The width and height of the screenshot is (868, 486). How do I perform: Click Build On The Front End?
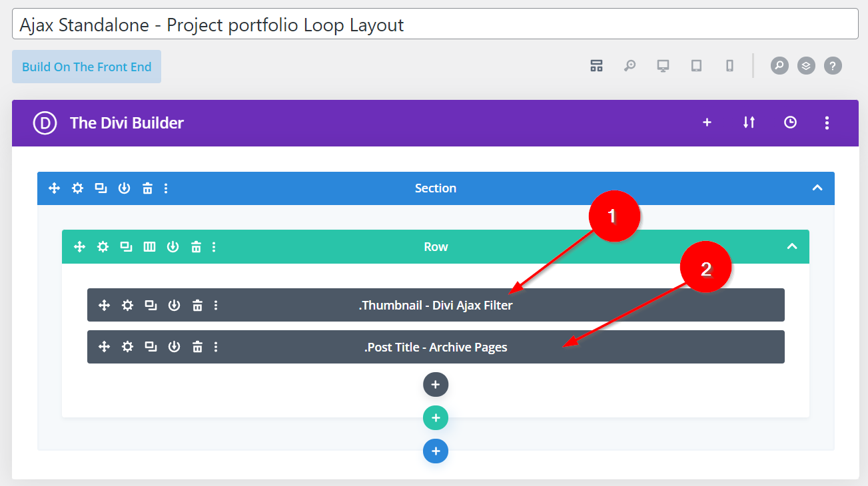click(x=87, y=67)
